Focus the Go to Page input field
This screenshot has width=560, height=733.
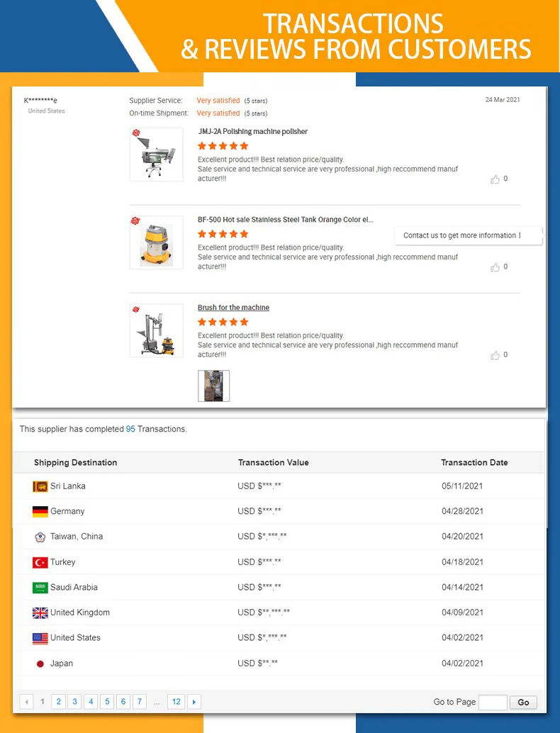tap(493, 702)
